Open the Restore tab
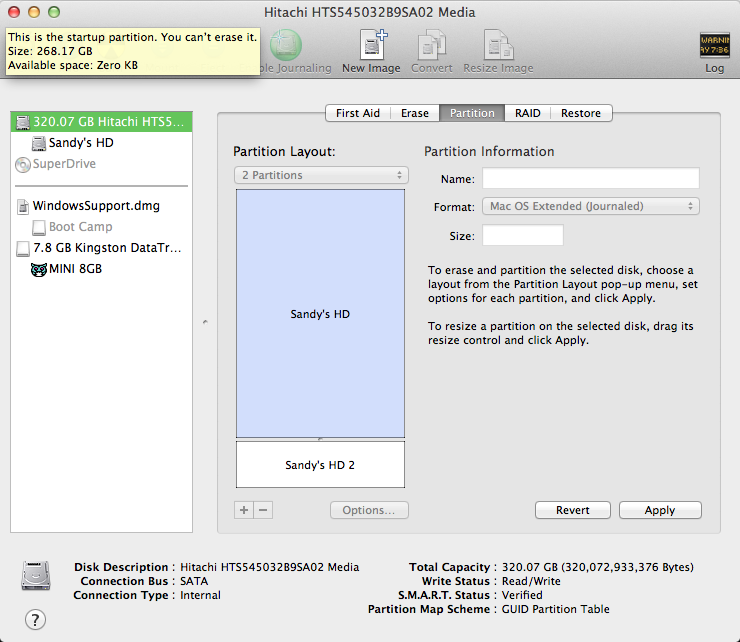This screenshot has height=642, width=740. point(581,113)
